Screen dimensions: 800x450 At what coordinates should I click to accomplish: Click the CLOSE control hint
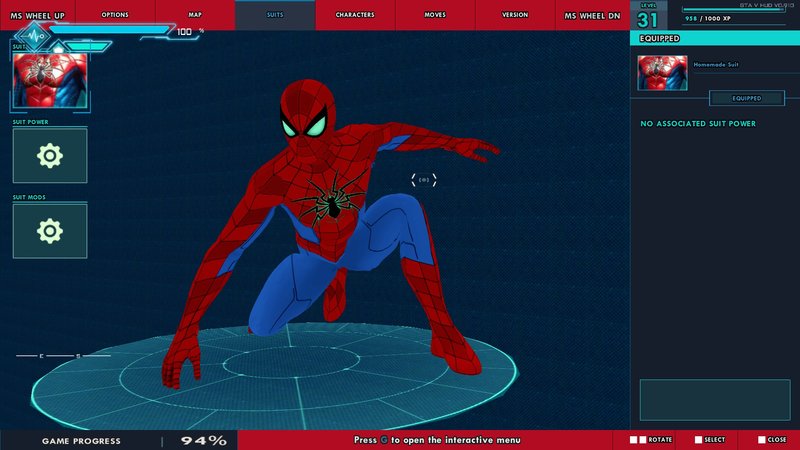click(x=772, y=439)
